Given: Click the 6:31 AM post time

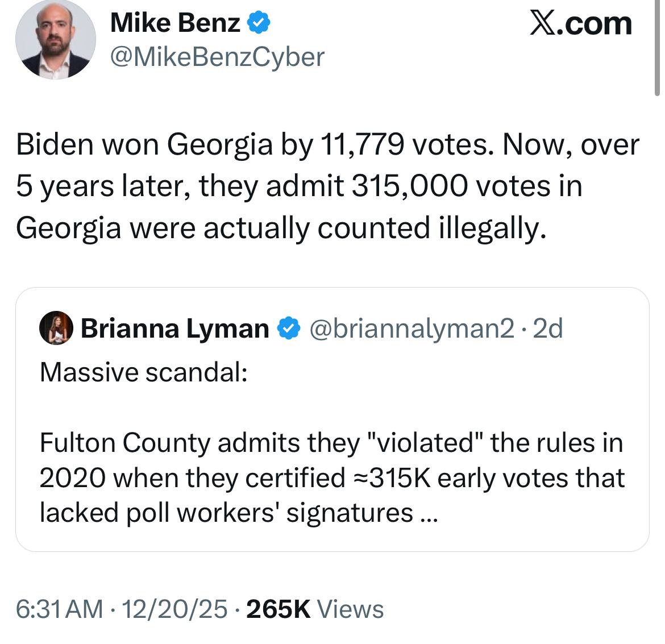Looking at the screenshot, I should (x=60, y=609).
